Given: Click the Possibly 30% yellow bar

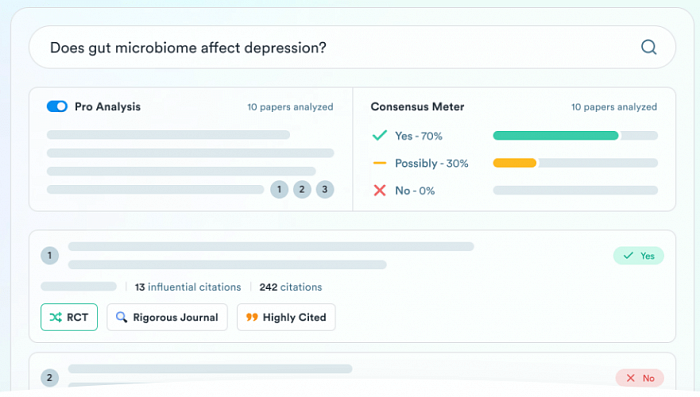Looking at the screenshot, I should click(x=514, y=163).
